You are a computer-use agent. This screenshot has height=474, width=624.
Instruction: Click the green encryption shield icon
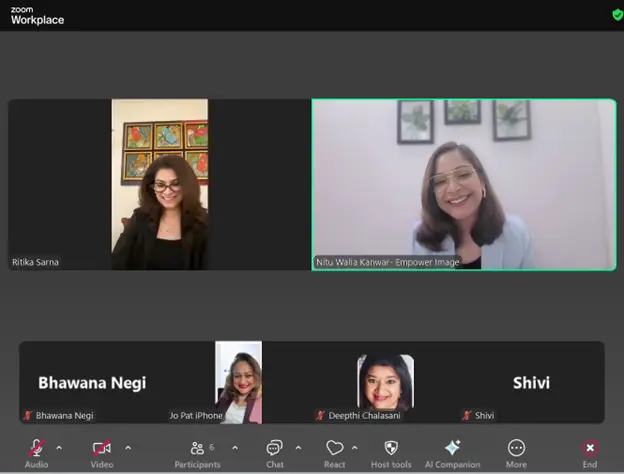click(616, 15)
